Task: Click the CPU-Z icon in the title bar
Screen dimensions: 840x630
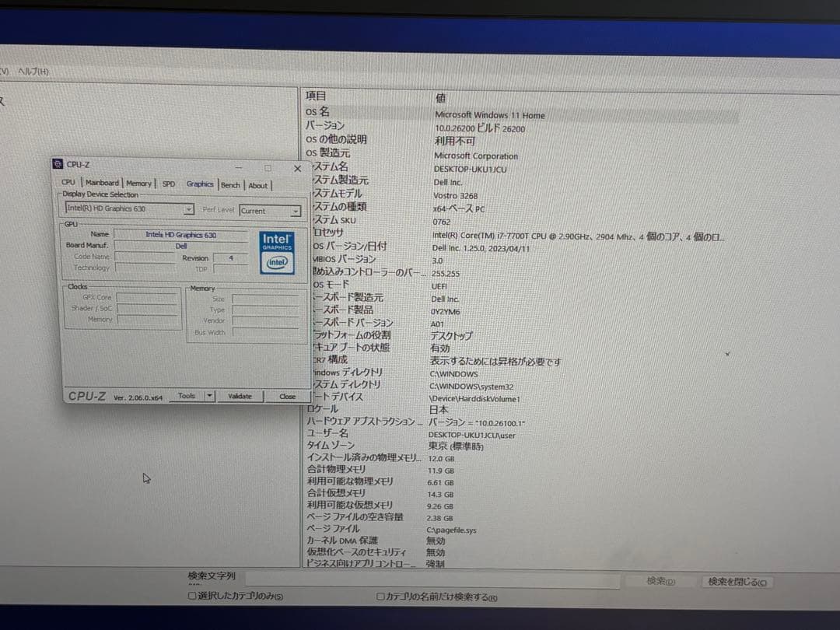Action: (x=58, y=164)
